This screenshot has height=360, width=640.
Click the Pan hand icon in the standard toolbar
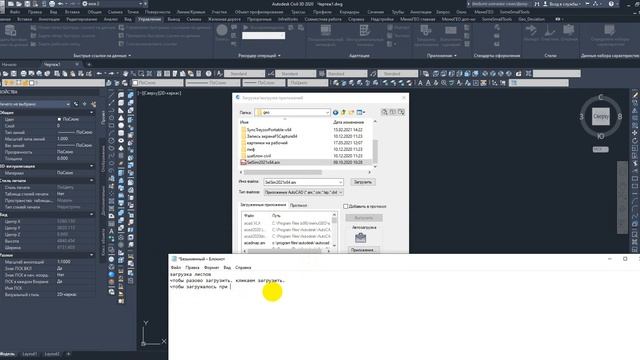click(x=125, y=73)
